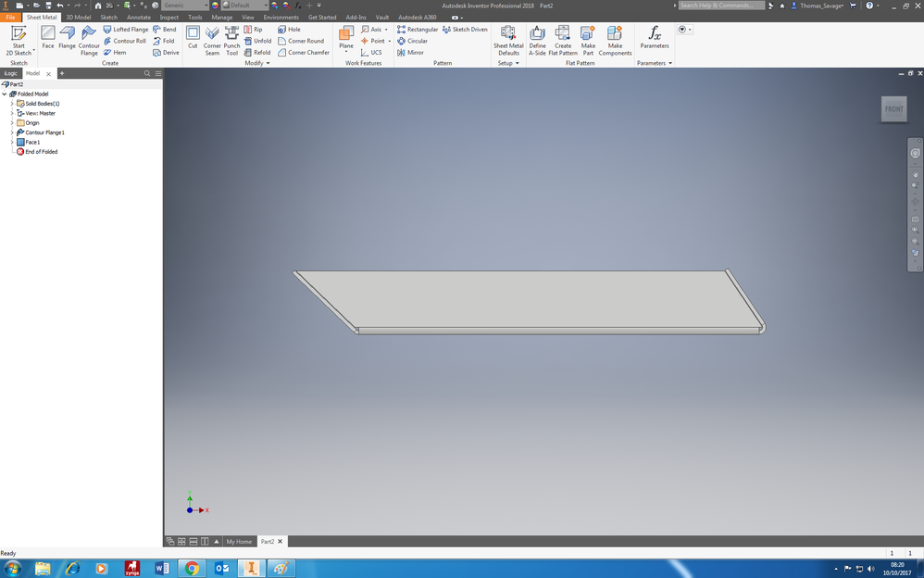Activate the Fold tool
The height and width of the screenshot is (578, 924).
tap(164, 41)
